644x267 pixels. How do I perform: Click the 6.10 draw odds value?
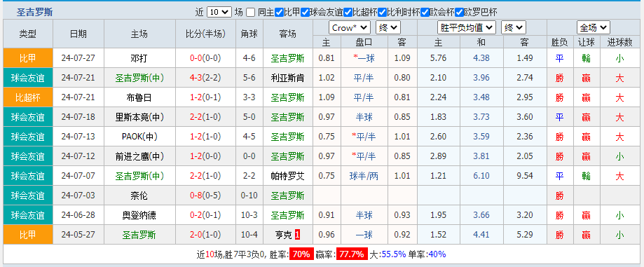point(481,176)
